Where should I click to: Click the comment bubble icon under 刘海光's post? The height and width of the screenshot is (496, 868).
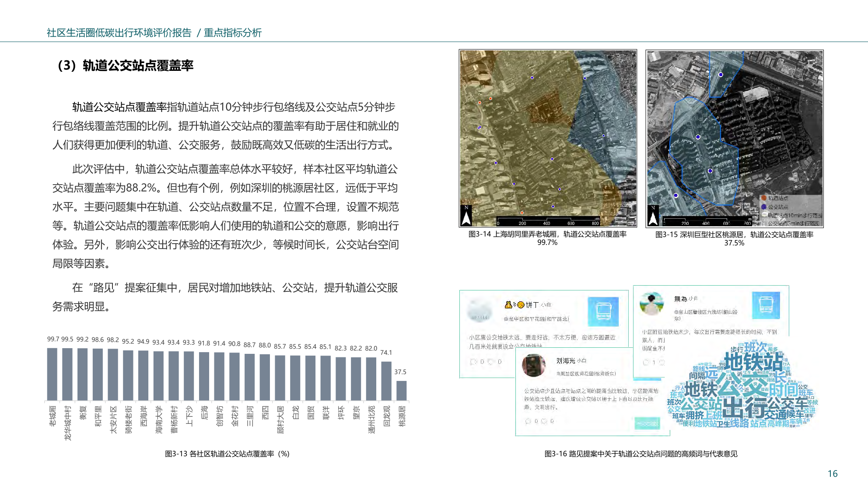[528, 421]
